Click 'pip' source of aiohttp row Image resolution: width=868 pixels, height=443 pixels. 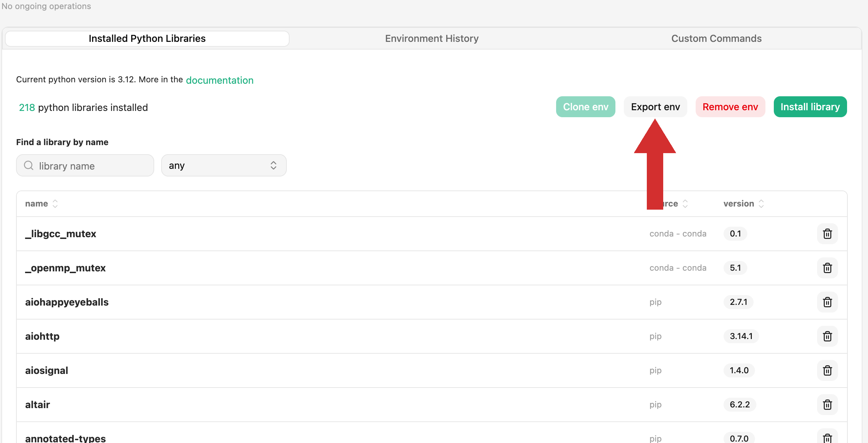point(656,336)
